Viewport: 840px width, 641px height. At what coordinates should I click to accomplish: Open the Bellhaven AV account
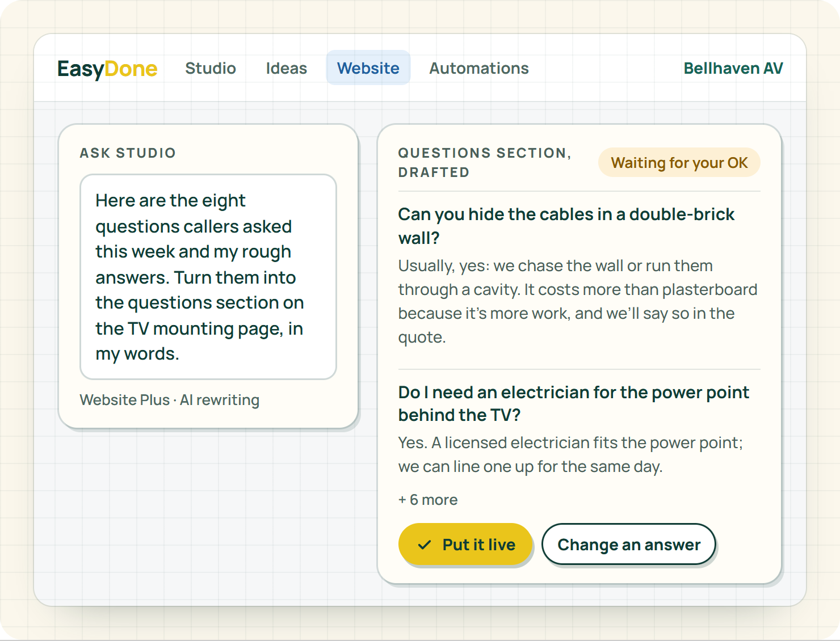coord(733,68)
